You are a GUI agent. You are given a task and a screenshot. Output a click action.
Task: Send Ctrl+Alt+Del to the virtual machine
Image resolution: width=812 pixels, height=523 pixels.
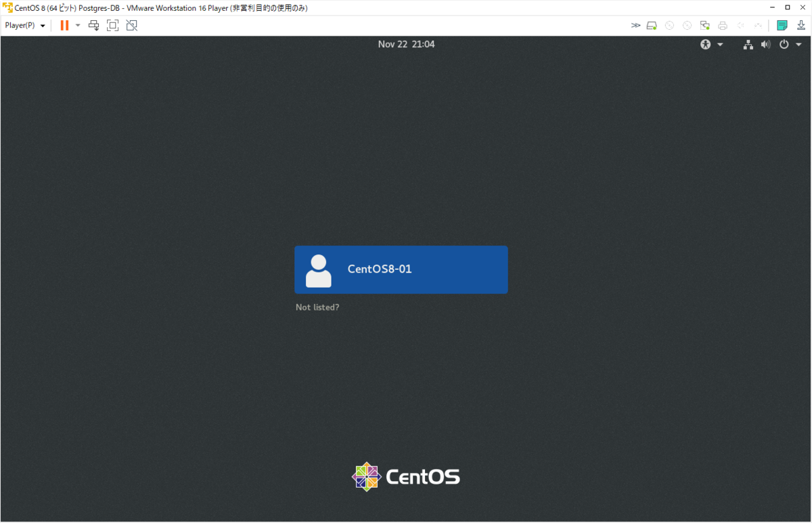(x=94, y=26)
